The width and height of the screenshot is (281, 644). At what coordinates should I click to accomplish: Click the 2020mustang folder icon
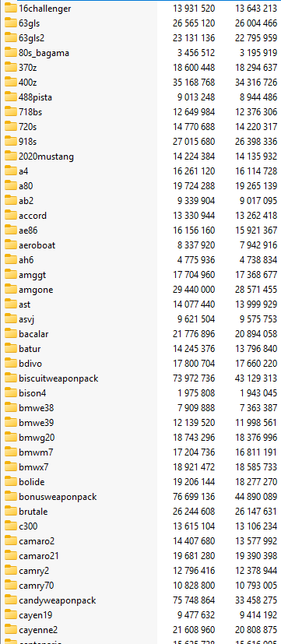tap(11, 156)
